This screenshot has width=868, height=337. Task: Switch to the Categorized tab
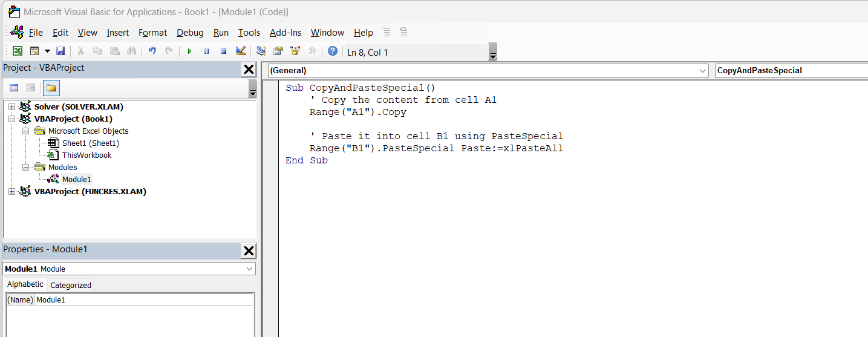coord(71,285)
